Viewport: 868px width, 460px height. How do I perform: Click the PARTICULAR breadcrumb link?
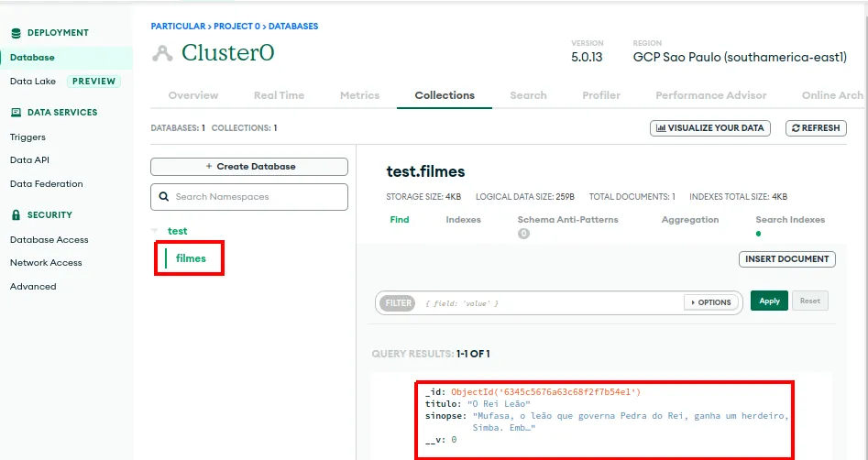click(x=178, y=26)
